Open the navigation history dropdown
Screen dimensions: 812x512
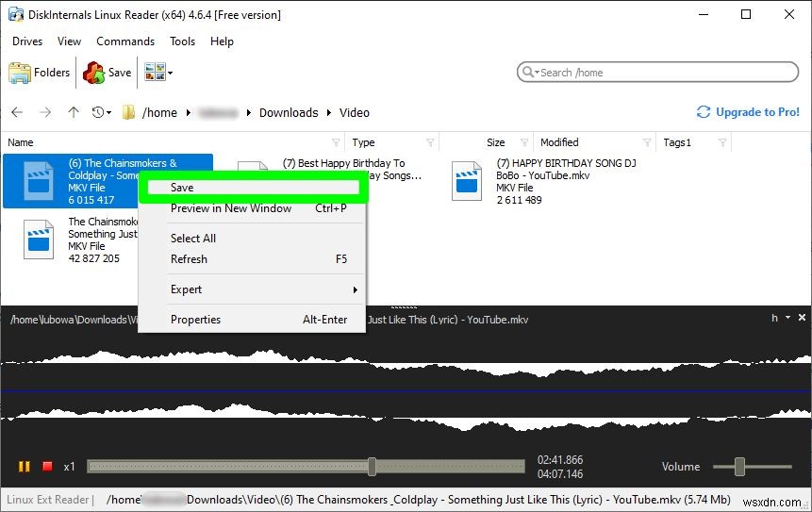point(102,112)
